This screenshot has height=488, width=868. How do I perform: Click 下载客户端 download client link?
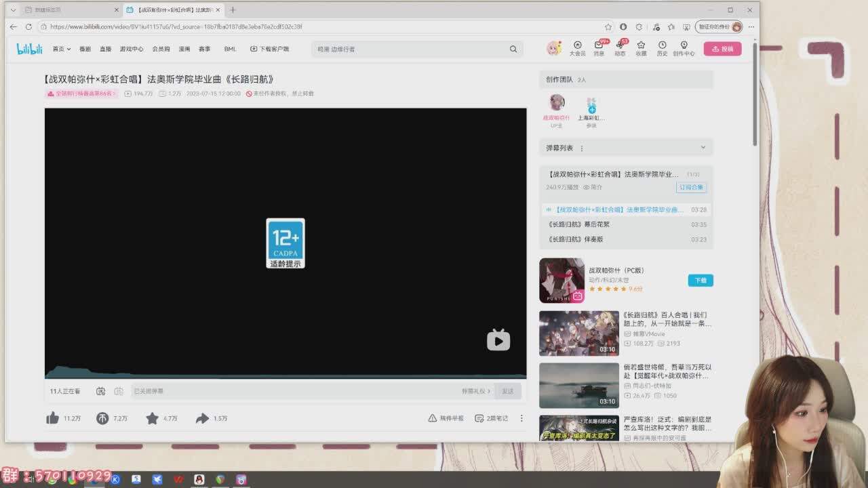pyautogui.click(x=269, y=49)
